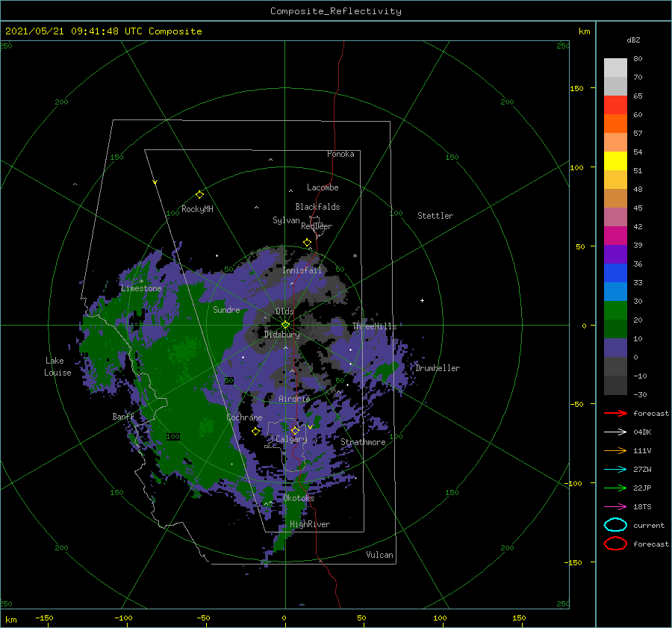Click the Drumheller city label
672x628 pixels.
pos(438,368)
